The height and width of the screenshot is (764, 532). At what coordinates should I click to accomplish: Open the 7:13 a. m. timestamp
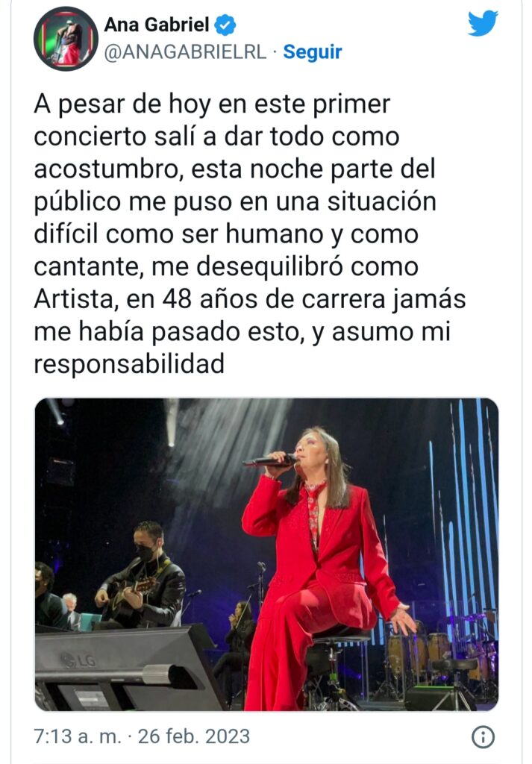coord(78,736)
